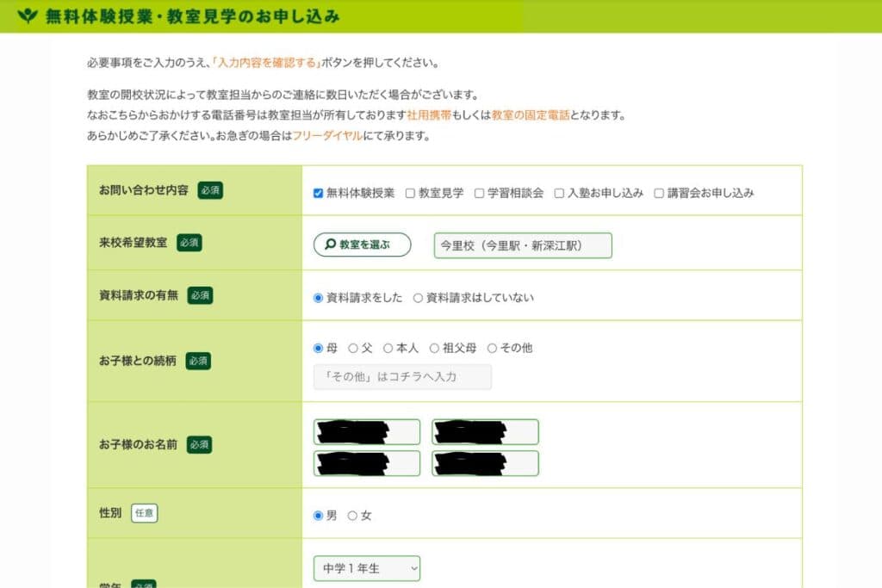882x588 pixels.
Task: Click the 資料請求の有無 row label
Action: pyautogui.click(x=139, y=295)
